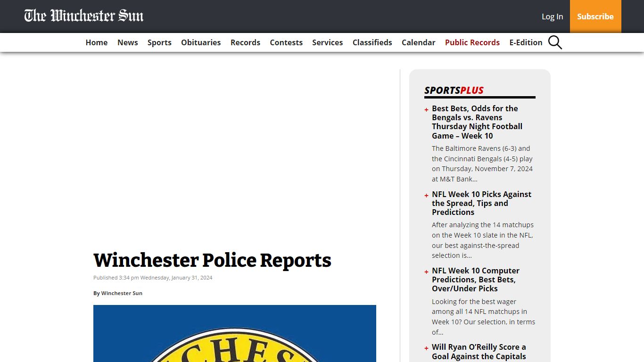Open the Public Records menu item
Screen dimensions: 644x362
472,42
